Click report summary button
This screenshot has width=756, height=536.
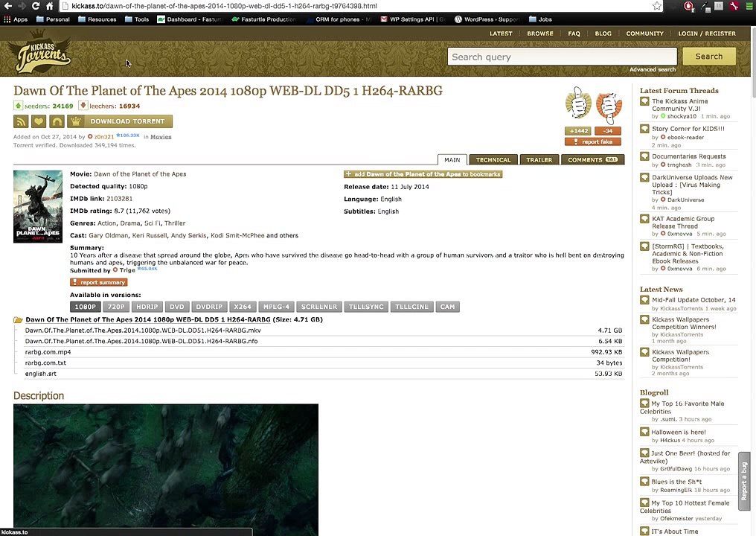tap(99, 282)
